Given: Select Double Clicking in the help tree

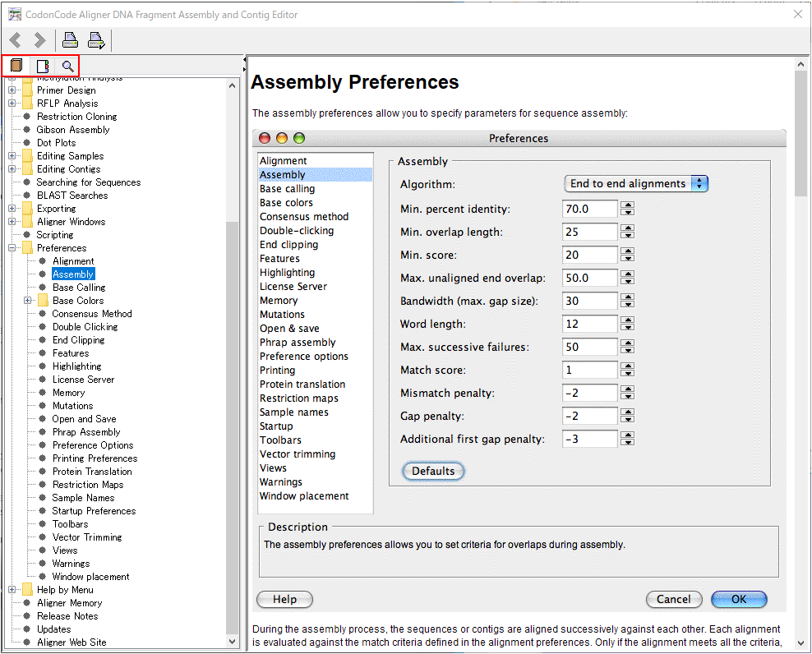Looking at the screenshot, I should tap(85, 327).
